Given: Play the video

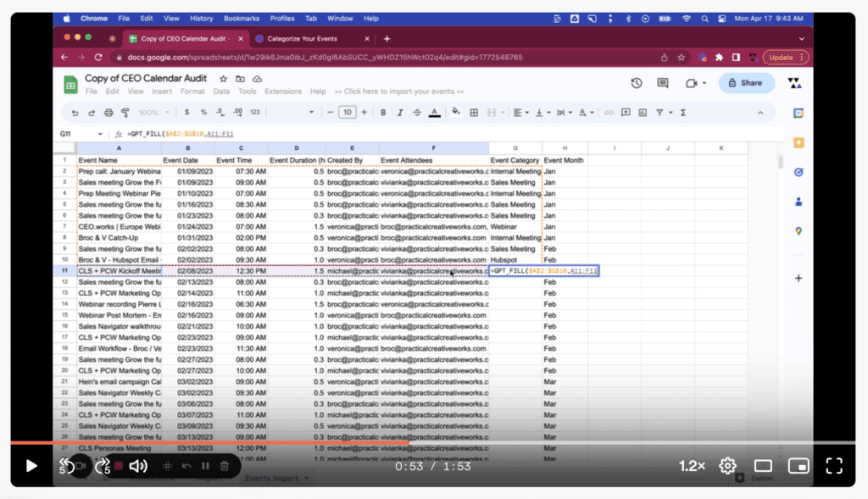Looking at the screenshot, I should (x=31, y=466).
